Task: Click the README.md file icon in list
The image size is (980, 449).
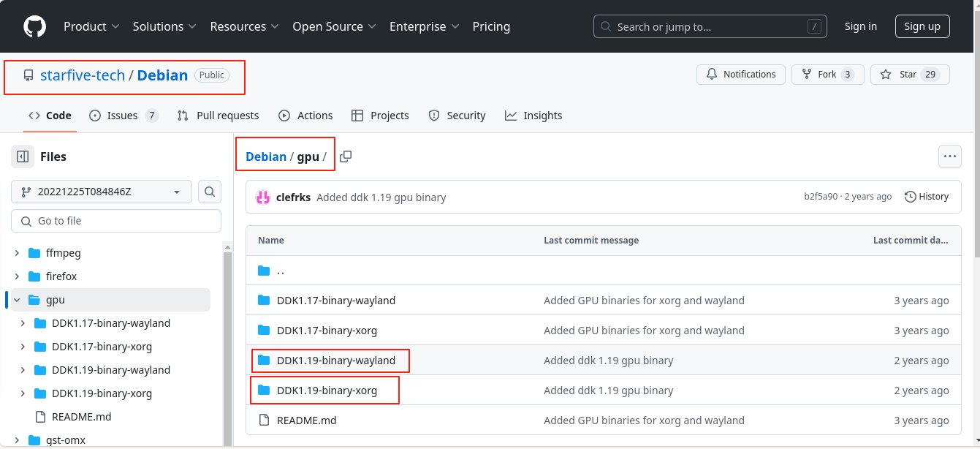Action: 264,420
